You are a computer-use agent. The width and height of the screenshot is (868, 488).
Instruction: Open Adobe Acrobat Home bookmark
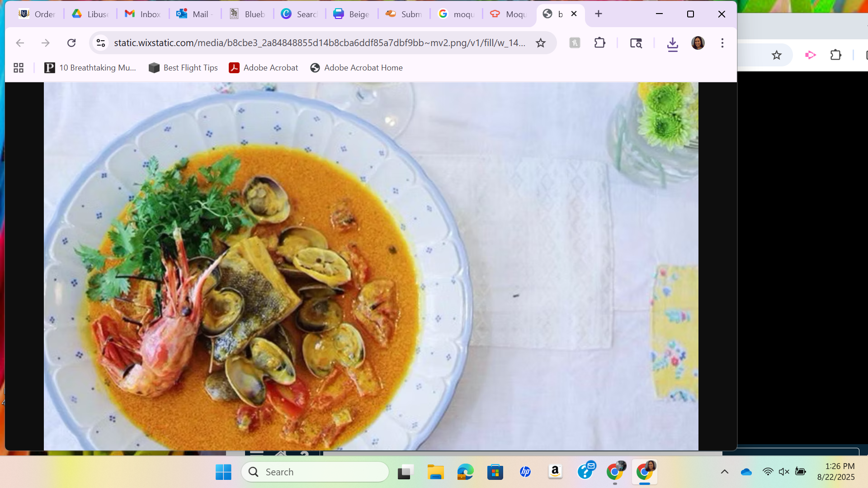pos(356,68)
